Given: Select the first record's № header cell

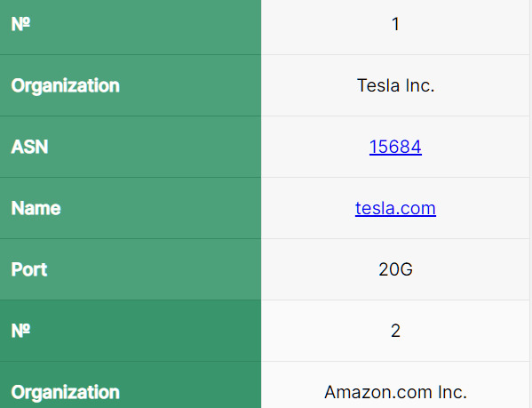Looking at the screenshot, I should click(131, 24).
